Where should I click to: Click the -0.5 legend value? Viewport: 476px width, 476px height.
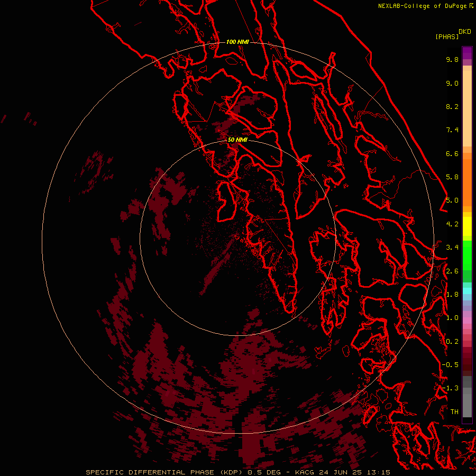450,365
